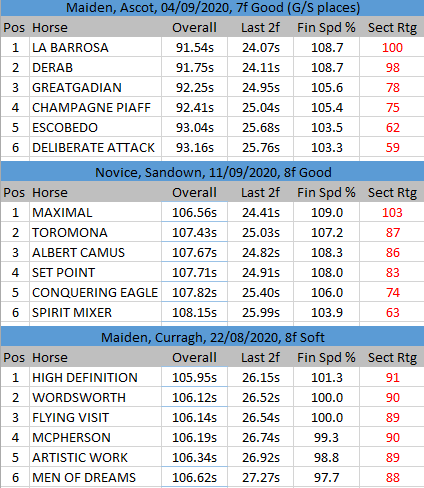Select SPIRIT MIXER's sectional rating 63
424x488 pixels.
392,312
